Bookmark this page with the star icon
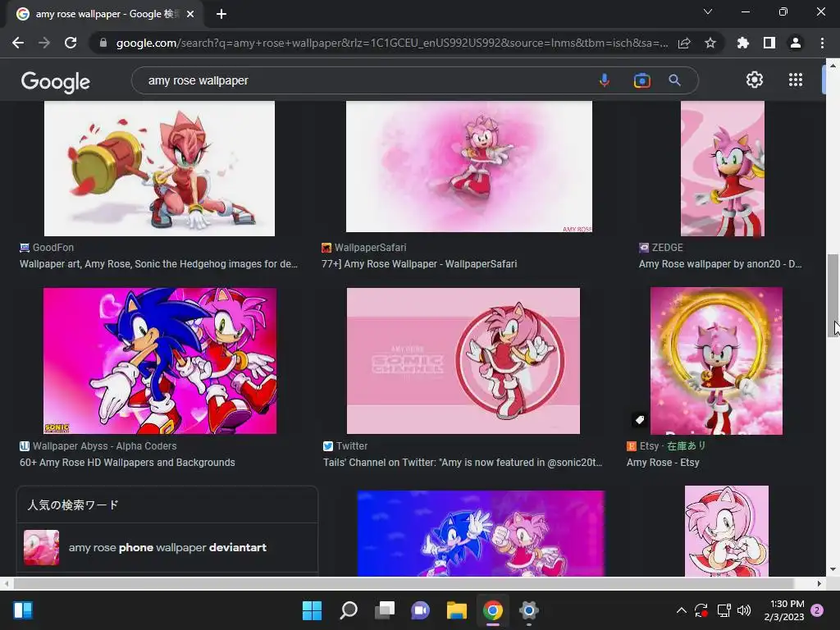 click(x=710, y=43)
